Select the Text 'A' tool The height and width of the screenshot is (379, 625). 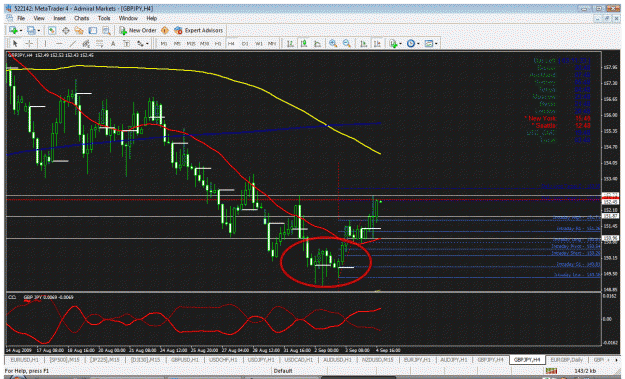pyautogui.click(x=113, y=43)
